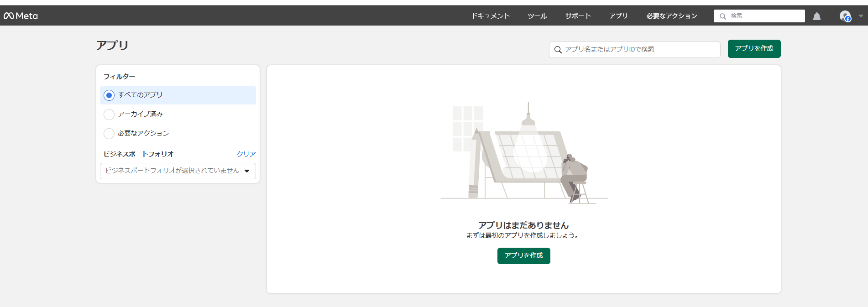868x307 pixels.
Task: Click magnifier icon in app search field
Action: coord(558,50)
